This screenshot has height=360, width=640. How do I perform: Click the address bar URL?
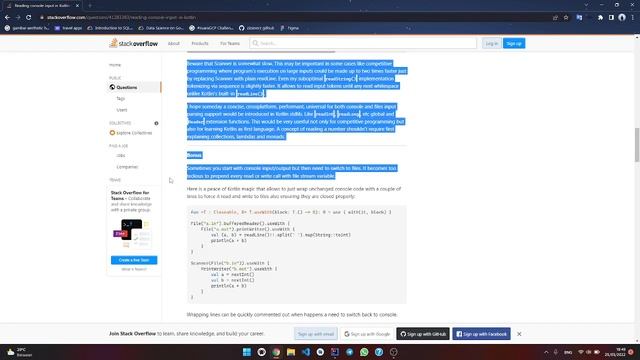(x=121, y=18)
